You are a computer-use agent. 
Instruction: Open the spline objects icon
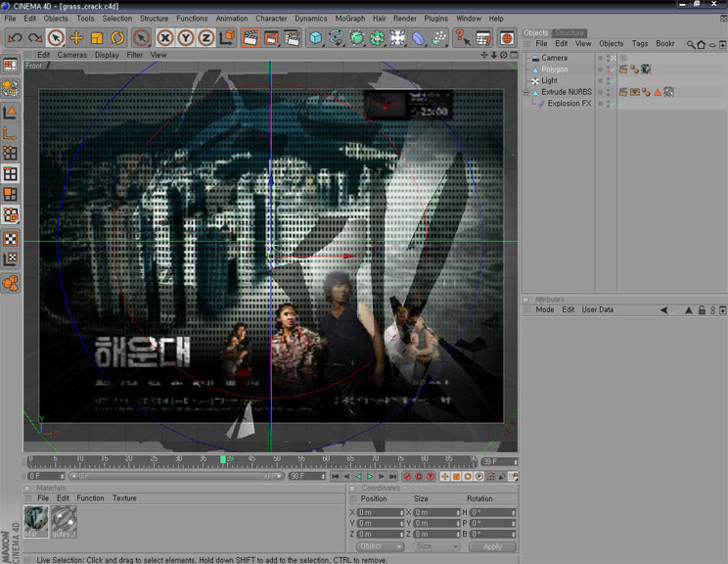(337, 37)
